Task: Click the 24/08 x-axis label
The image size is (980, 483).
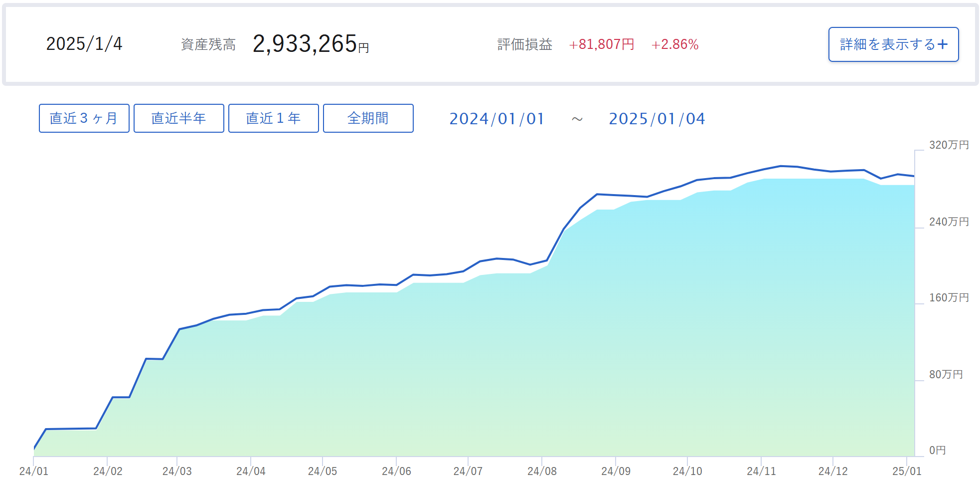Action: [542, 471]
